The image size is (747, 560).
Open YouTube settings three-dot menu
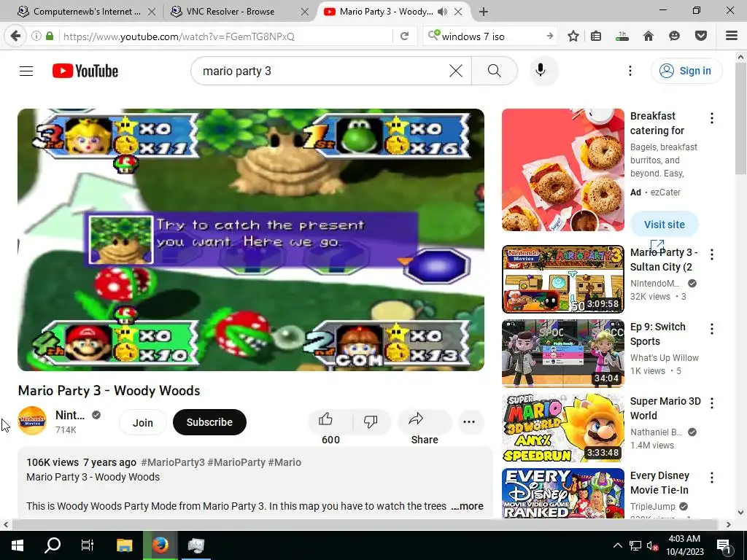[x=630, y=71]
